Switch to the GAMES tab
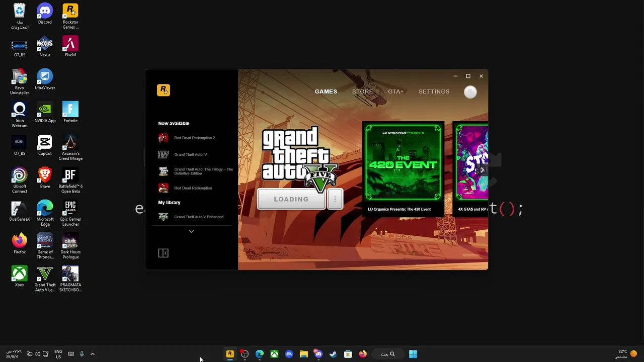 326,92
